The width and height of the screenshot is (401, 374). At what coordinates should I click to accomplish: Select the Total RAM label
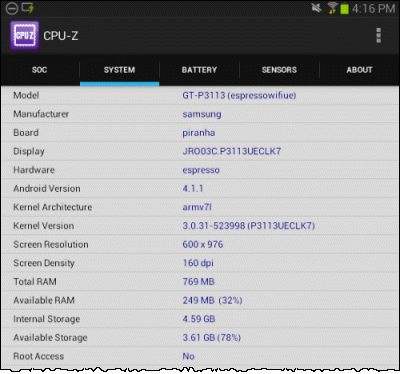35,282
